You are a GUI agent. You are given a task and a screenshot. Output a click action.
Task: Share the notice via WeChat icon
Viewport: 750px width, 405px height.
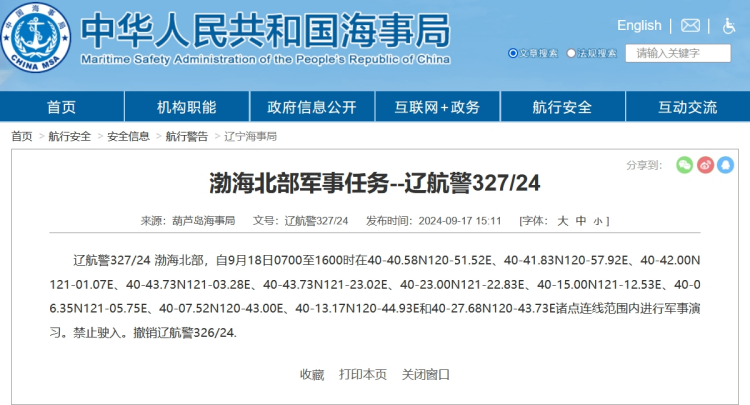point(684,165)
